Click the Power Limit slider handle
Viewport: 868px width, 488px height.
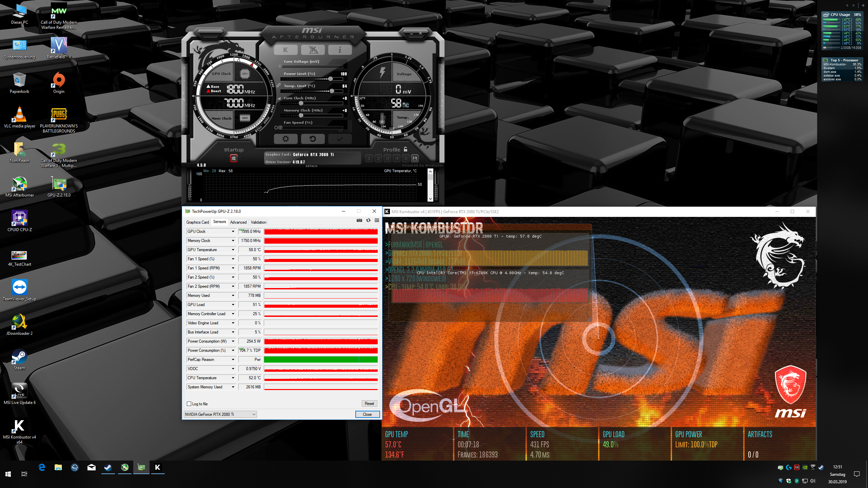330,79
